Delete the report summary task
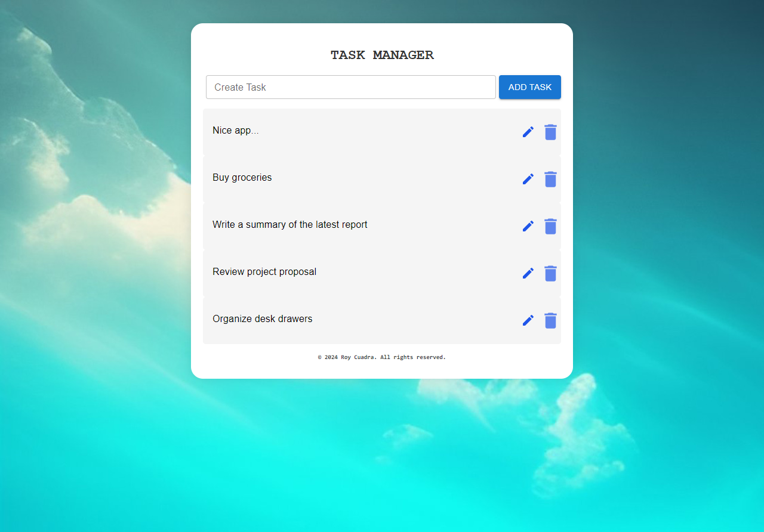This screenshot has width=764, height=532. coord(550,226)
